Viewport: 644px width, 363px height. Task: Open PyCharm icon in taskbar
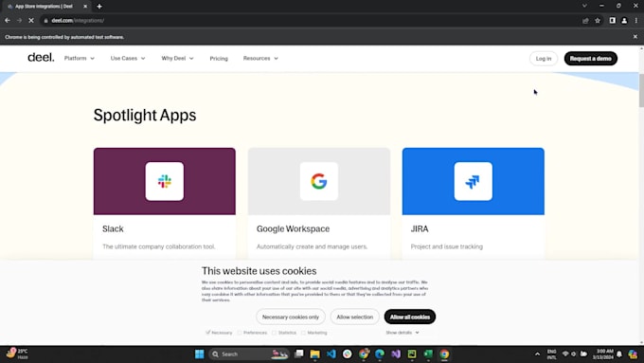(412, 354)
